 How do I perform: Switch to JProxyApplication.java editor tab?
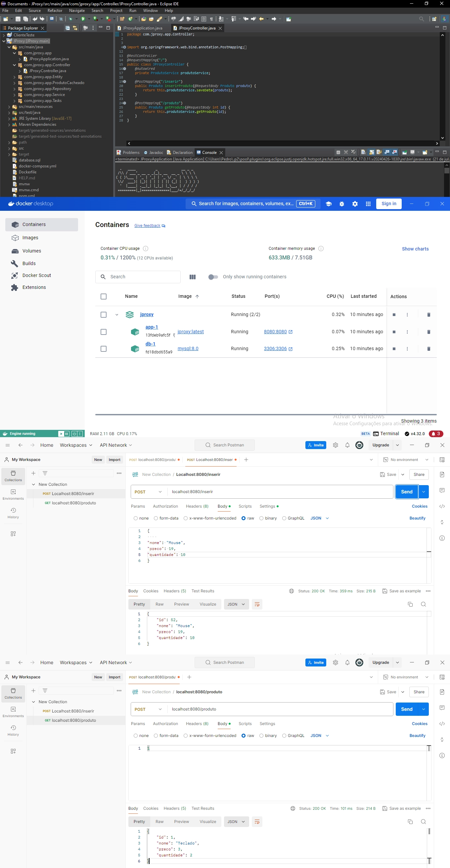point(142,28)
